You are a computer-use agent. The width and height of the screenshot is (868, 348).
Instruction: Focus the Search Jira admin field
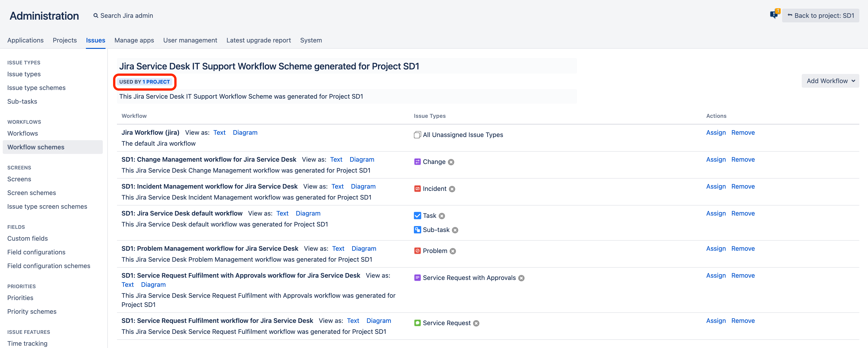(127, 16)
